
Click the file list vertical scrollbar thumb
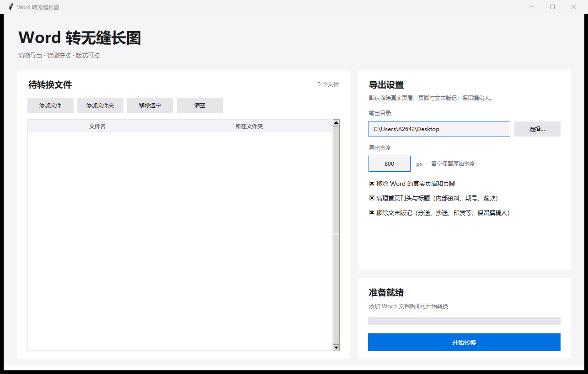point(336,235)
